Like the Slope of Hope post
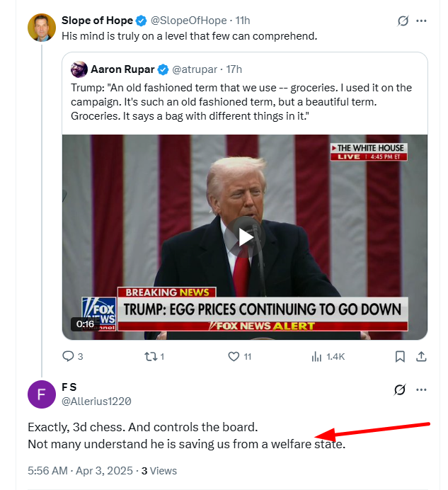The height and width of the screenshot is (490, 448). coord(234,356)
